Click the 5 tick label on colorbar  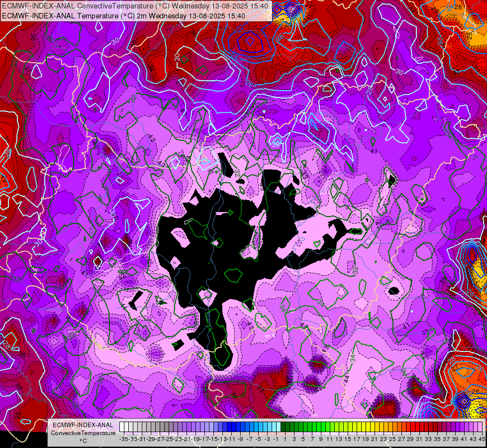(303, 439)
